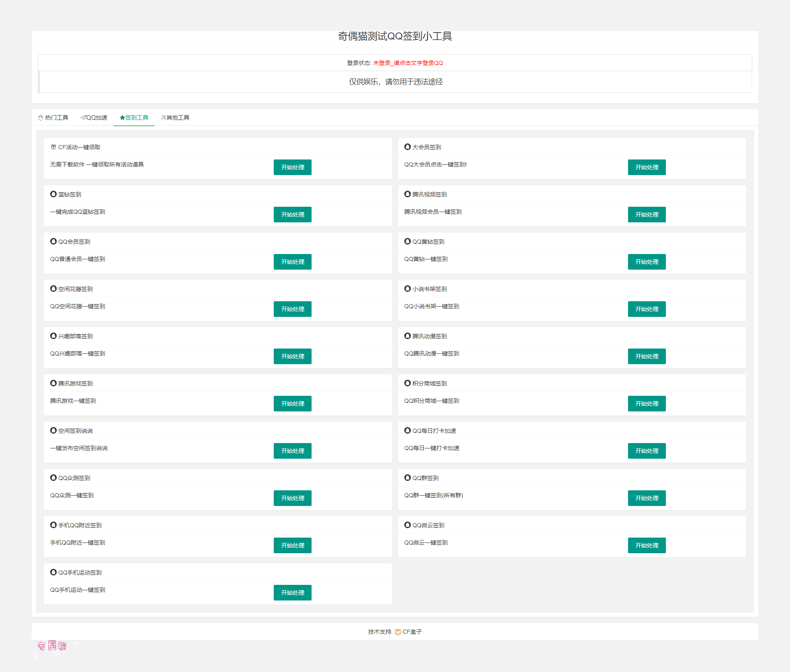Click 开始处理 for 蓝钻签到
This screenshot has width=790, height=672.
[x=293, y=215]
